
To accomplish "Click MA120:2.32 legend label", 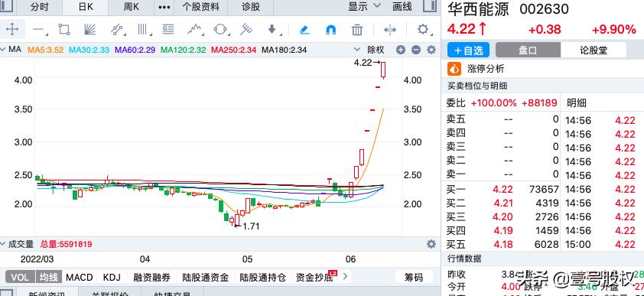I will click(183, 50).
